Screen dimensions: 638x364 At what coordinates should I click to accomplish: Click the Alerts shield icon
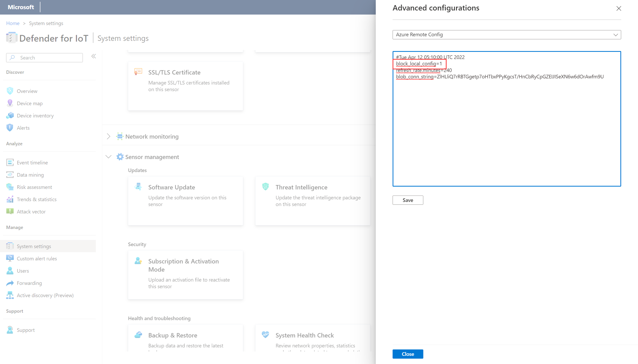[x=10, y=128]
